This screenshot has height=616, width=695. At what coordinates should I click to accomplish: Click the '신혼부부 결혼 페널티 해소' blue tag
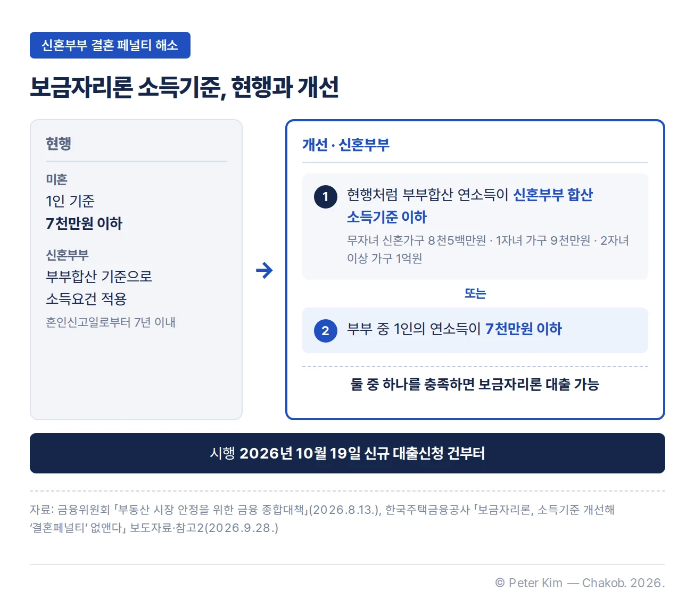[110, 45]
